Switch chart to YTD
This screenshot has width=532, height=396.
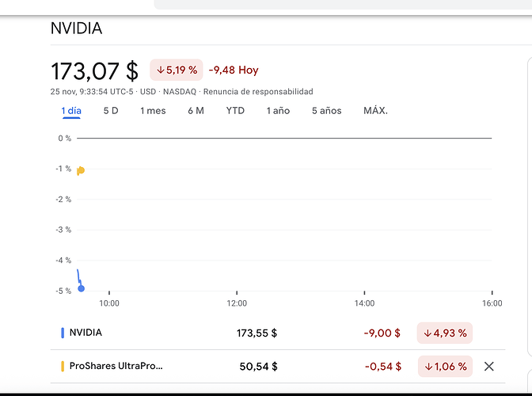tap(235, 111)
